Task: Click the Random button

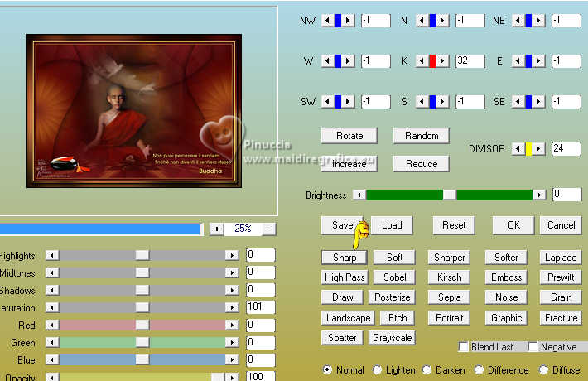Action: coord(422,136)
